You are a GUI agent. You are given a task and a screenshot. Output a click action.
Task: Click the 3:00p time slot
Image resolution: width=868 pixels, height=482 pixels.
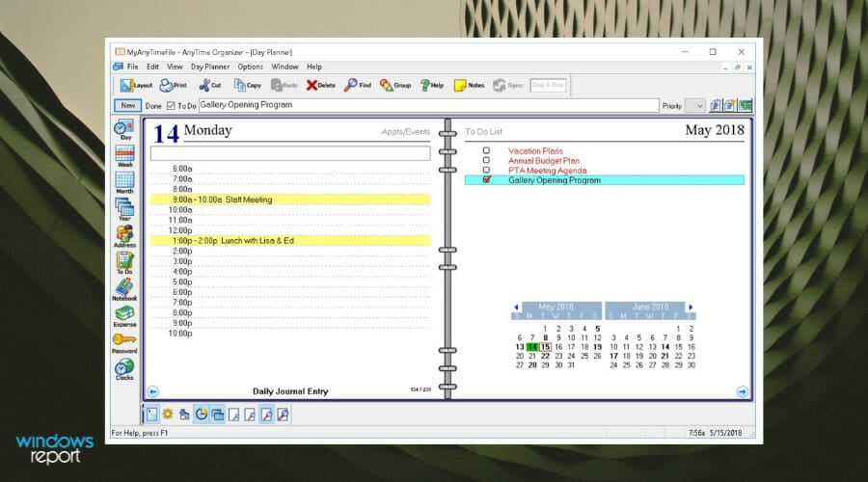(x=290, y=261)
